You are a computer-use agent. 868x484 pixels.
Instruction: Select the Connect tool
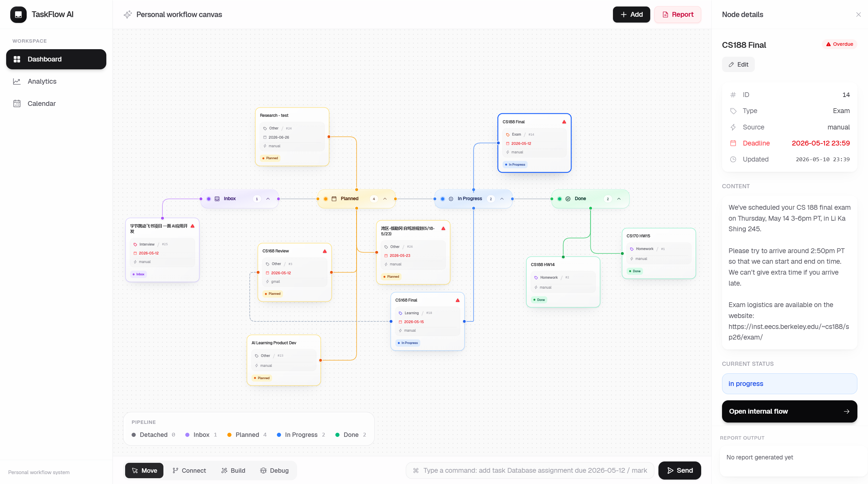(x=189, y=470)
